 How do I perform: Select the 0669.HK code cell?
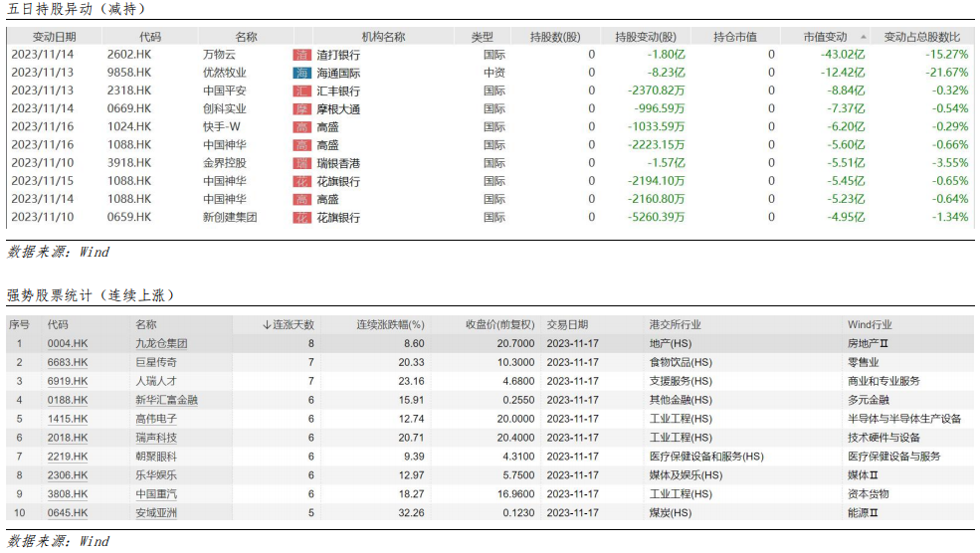pyautogui.click(x=129, y=108)
